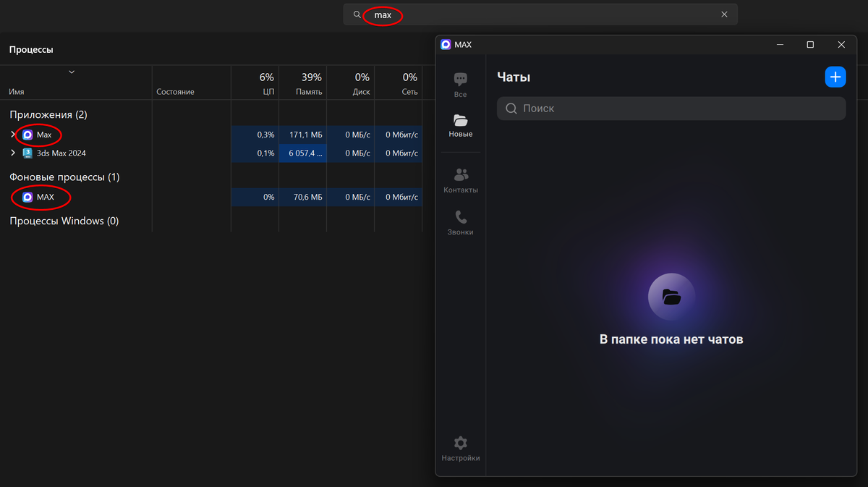The image size is (868, 487).
Task: Click the Чаты heading in MAX window
Action: 514,77
